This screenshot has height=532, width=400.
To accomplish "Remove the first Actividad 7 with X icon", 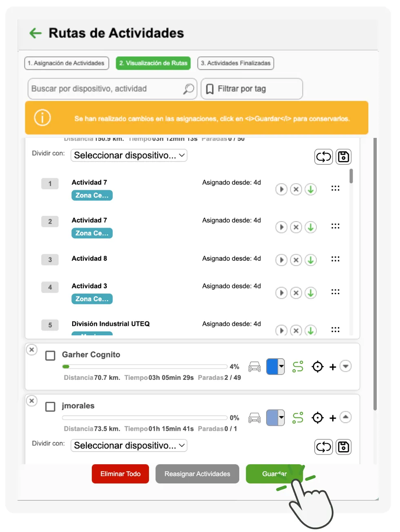I will pyautogui.click(x=296, y=189).
